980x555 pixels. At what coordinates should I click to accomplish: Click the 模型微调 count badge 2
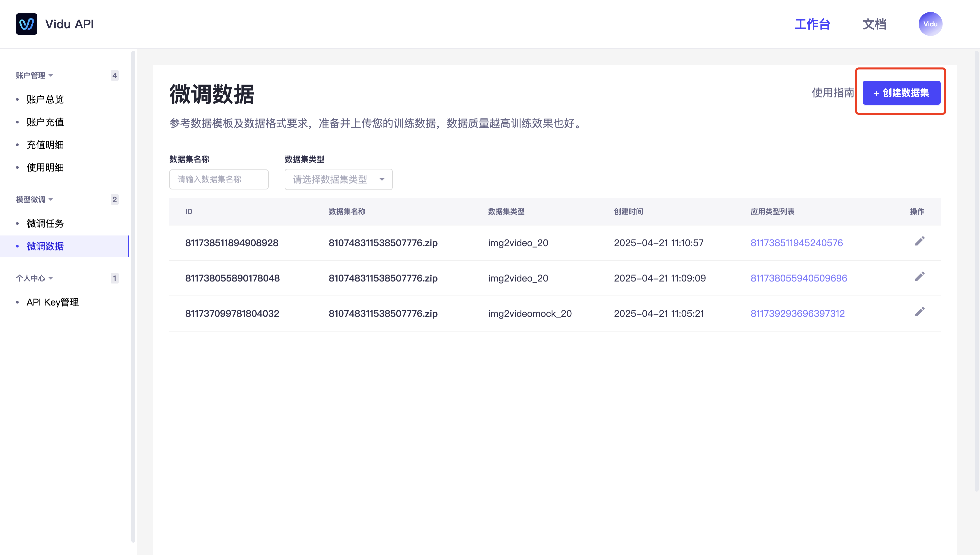coord(114,199)
